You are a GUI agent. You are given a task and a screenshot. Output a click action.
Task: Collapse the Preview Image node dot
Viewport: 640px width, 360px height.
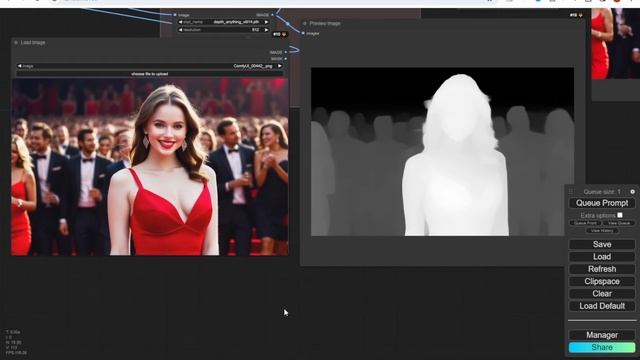point(304,24)
